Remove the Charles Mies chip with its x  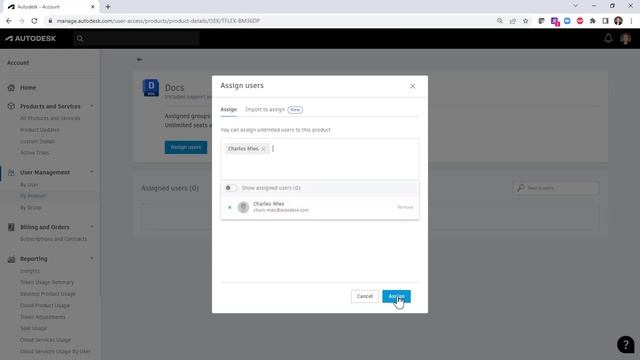(263, 149)
